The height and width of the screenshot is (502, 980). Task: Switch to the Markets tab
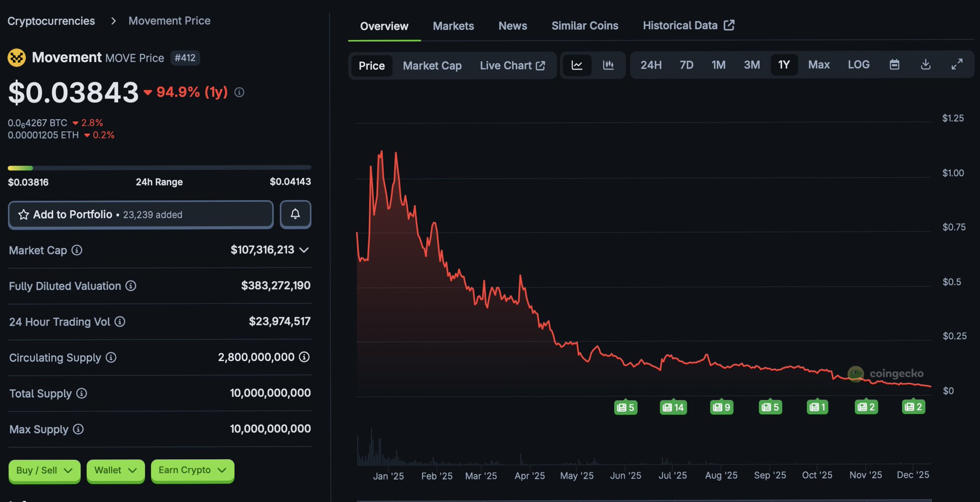coord(453,26)
